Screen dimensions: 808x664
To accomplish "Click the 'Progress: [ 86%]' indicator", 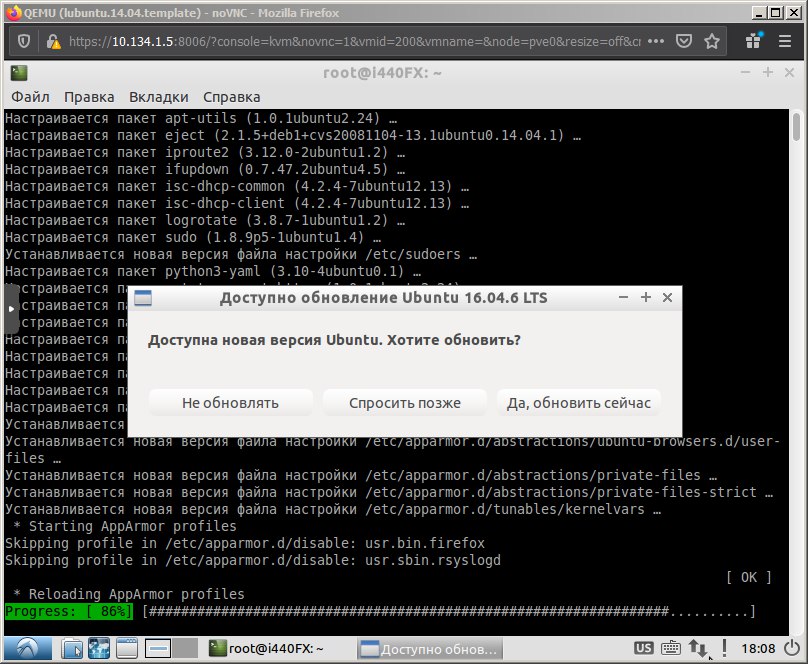I will tap(69, 611).
